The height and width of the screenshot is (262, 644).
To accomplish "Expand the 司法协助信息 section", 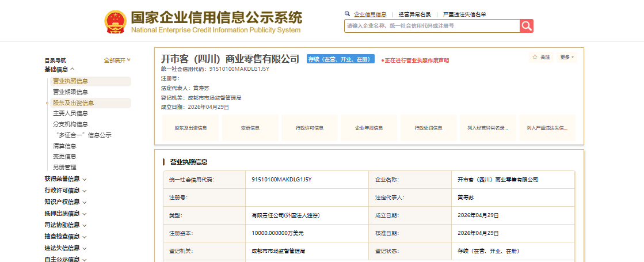I will (65, 225).
